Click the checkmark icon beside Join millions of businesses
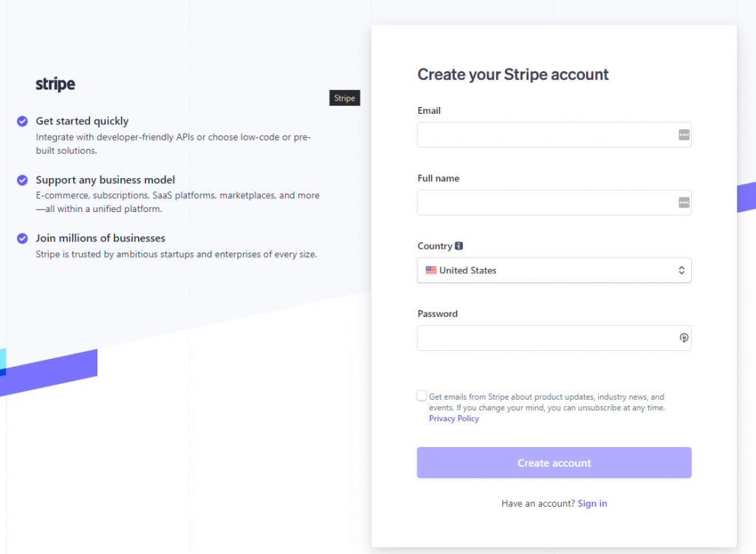The width and height of the screenshot is (756, 554). pos(22,239)
